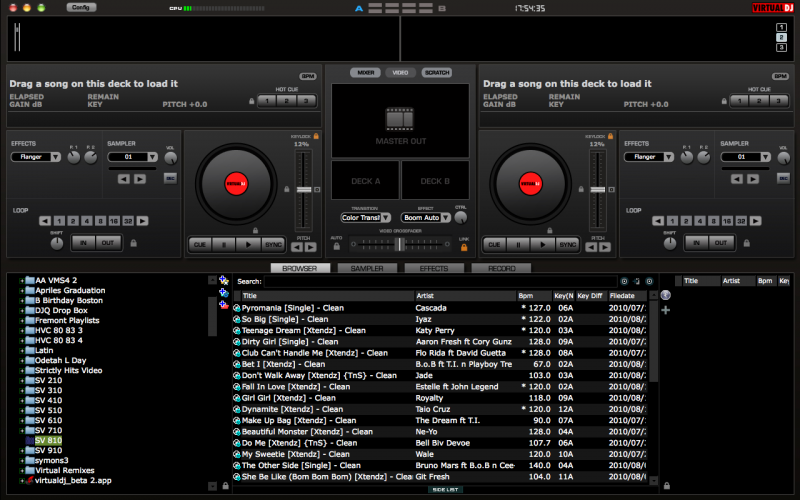800x500 pixels.
Task: Open right deck sampler 01 dropdown
Action: click(x=765, y=157)
